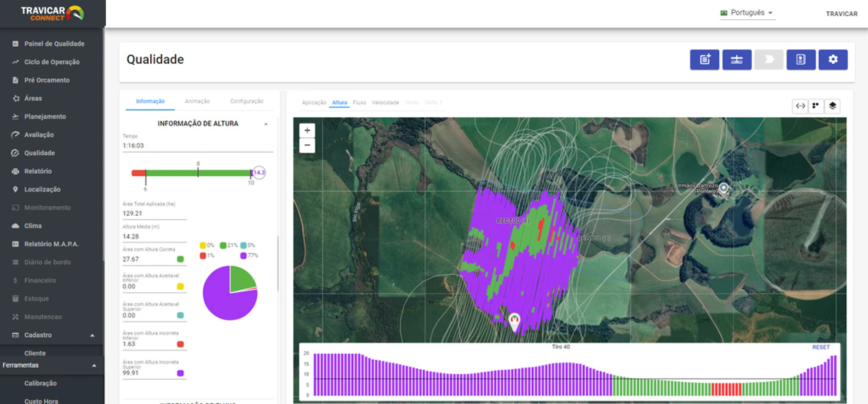Click the measure distance arrows icon
The width and height of the screenshot is (868, 404).
point(800,106)
